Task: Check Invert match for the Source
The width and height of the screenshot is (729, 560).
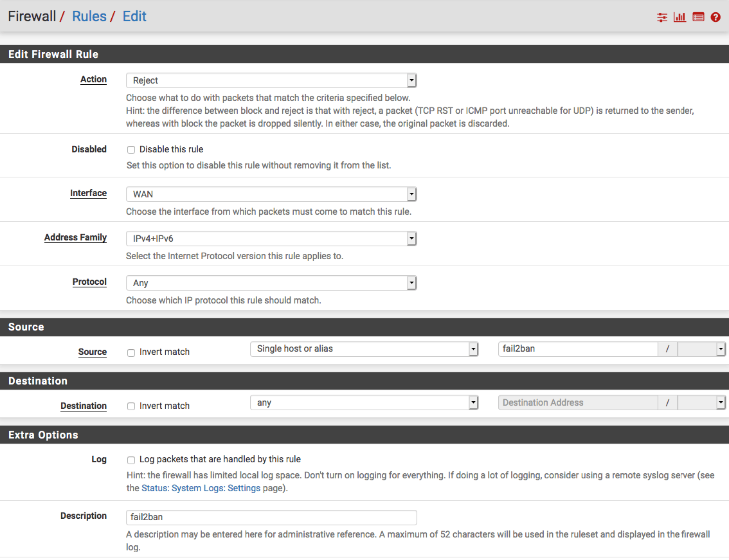Action: click(131, 352)
